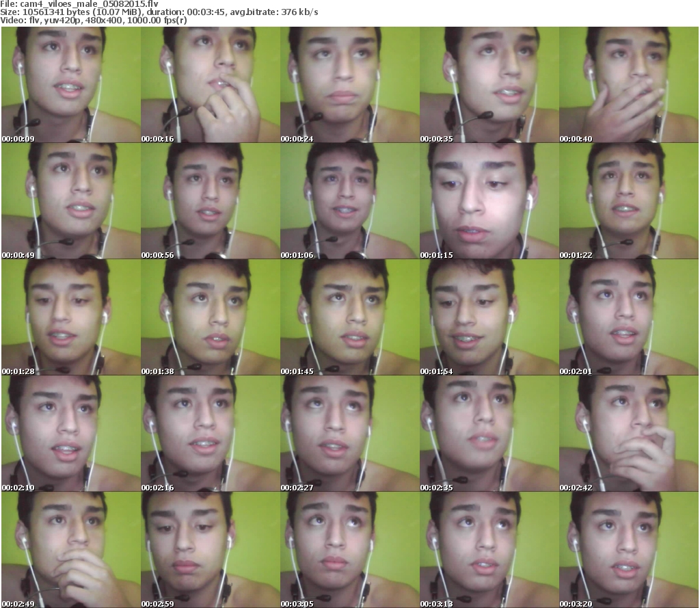
Task: Choose the frame marked 00:02:16
Action: click(x=211, y=434)
